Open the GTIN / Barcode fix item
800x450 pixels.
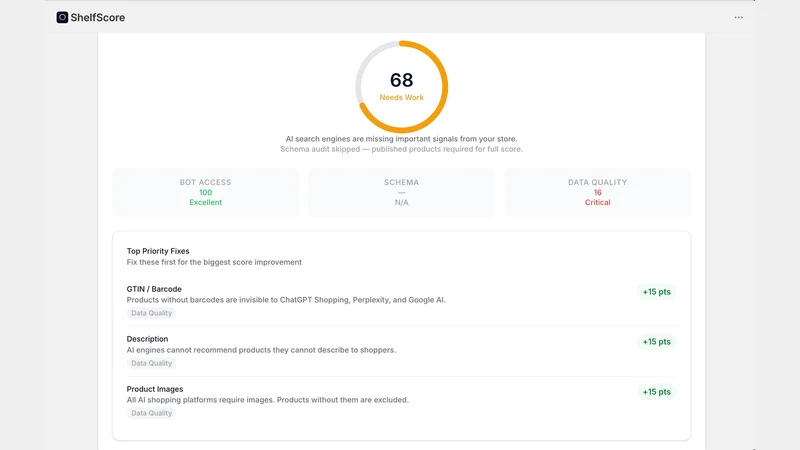[x=401, y=301]
